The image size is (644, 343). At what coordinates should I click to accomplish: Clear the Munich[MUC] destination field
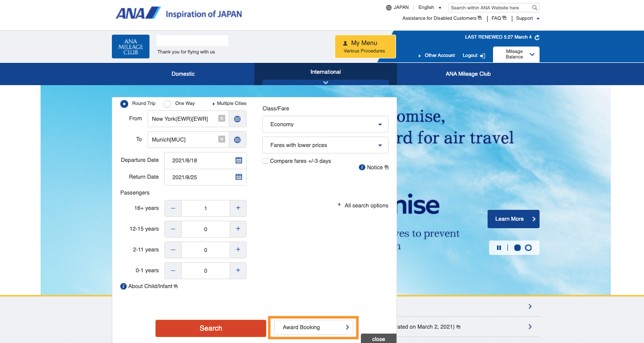tap(222, 140)
